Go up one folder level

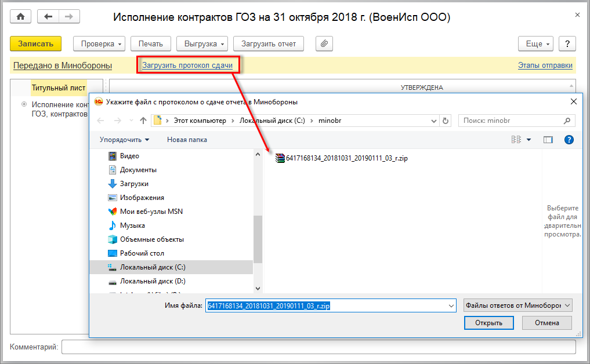coord(143,121)
